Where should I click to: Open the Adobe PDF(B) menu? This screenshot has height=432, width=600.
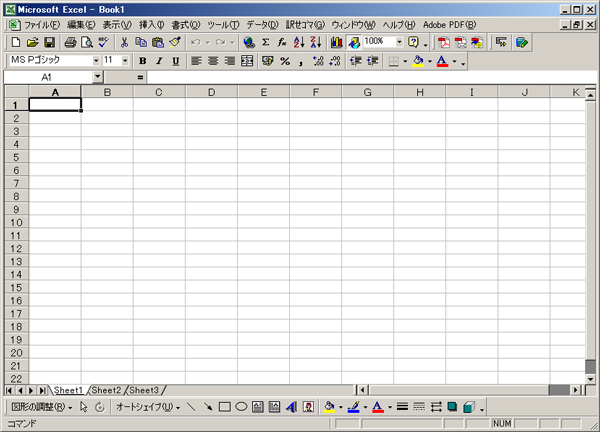pos(449,25)
